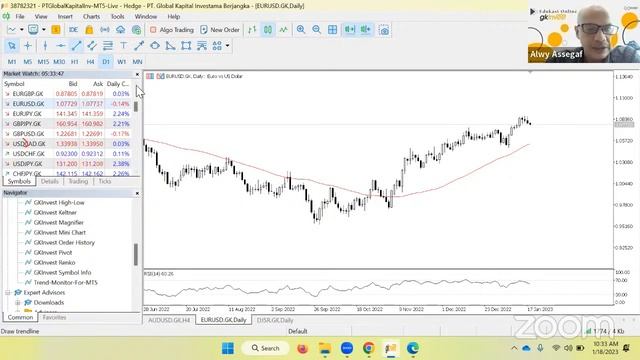640x360 pixels.
Task: Click the taskbar Search box
Action: pos(265,348)
